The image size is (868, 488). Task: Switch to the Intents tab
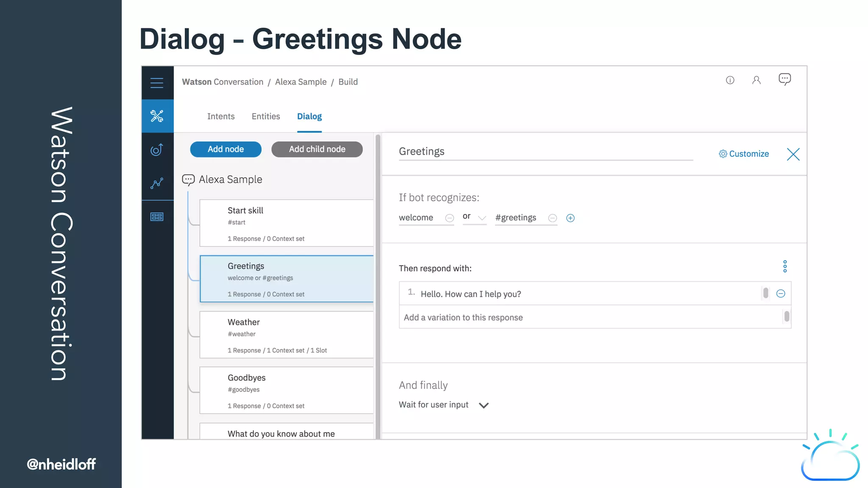220,116
